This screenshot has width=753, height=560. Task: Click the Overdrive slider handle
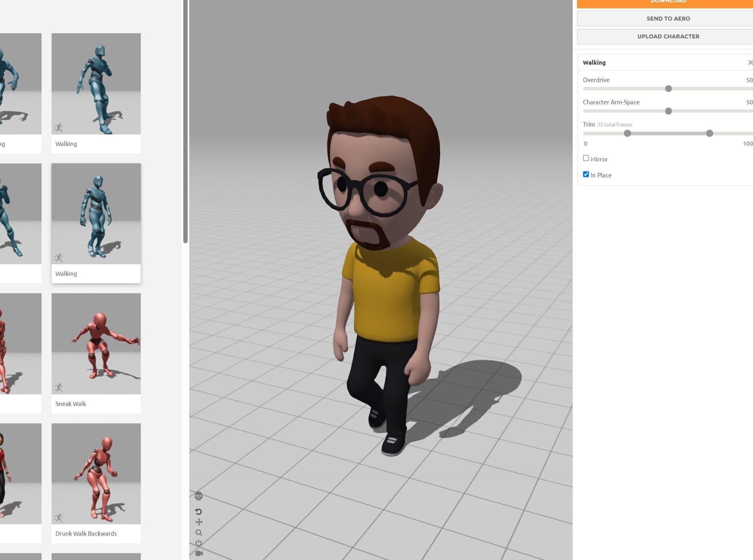pyautogui.click(x=668, y=89)
